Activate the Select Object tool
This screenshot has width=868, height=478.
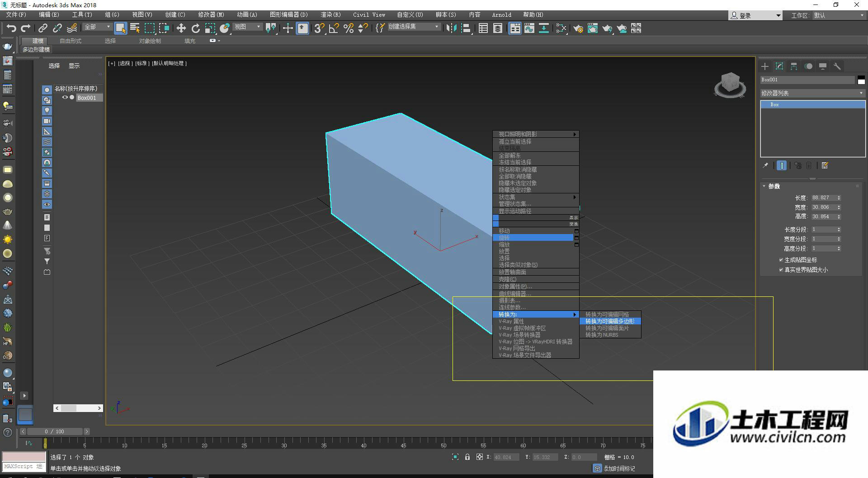(x=120, y=28)
